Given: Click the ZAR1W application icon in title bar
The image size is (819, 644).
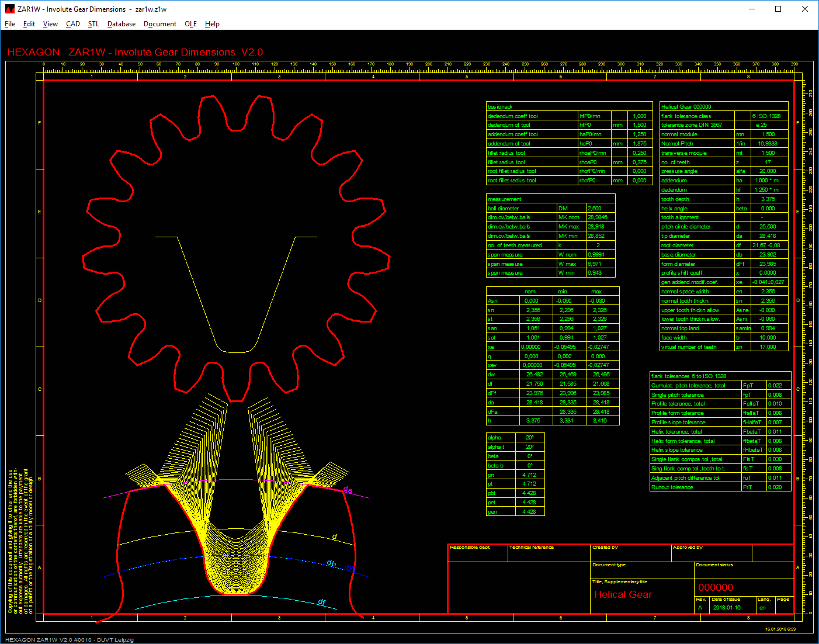Looking at the screenshot, I should pyautogui.click(x=9, y=9).
